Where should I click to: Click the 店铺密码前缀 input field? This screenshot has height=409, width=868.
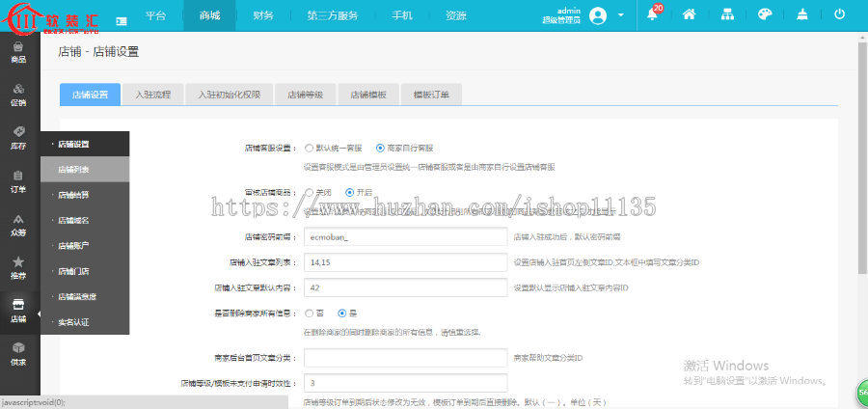pyautogui.click(x=405, y=236)
